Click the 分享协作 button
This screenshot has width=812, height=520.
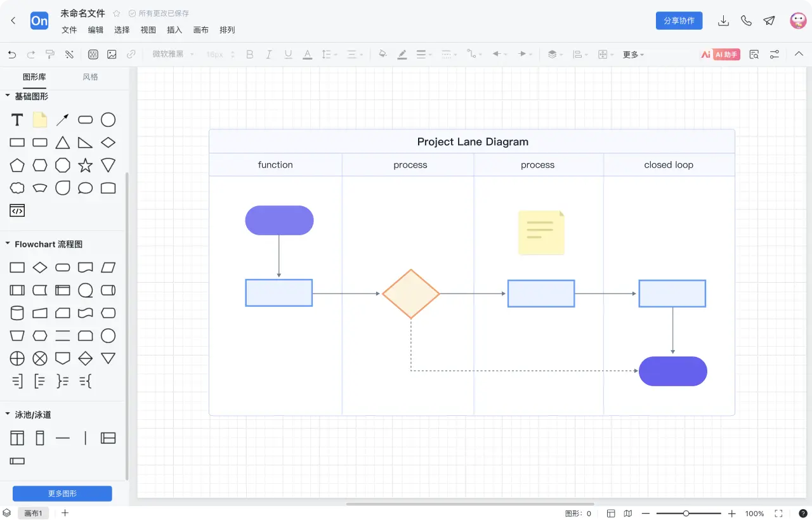[x=679, y=21]
